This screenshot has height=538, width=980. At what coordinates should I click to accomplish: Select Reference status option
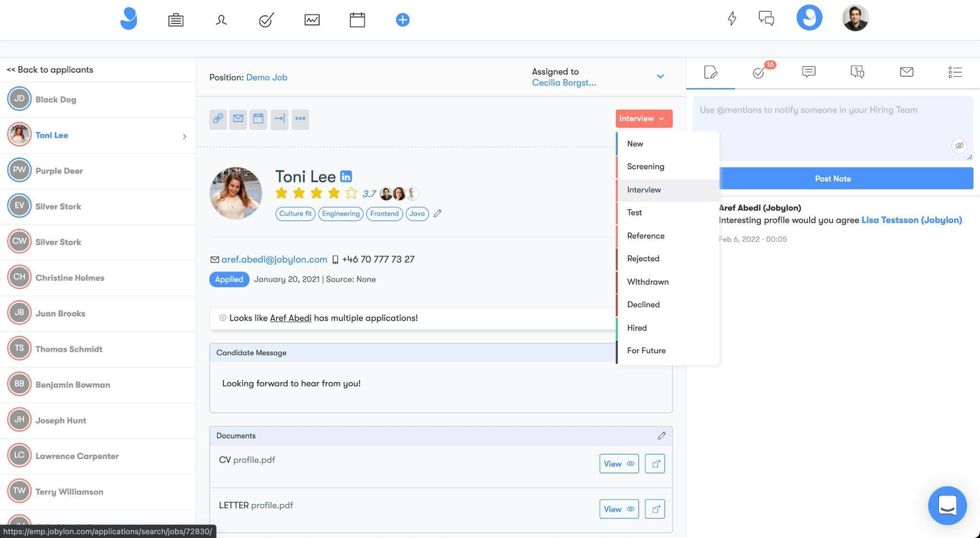[x=667, y=236]
